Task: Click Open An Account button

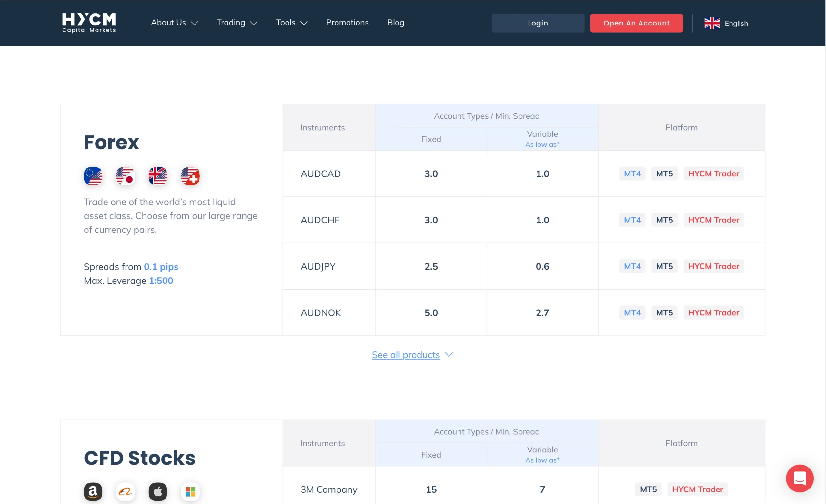Action: click(636, 23)
